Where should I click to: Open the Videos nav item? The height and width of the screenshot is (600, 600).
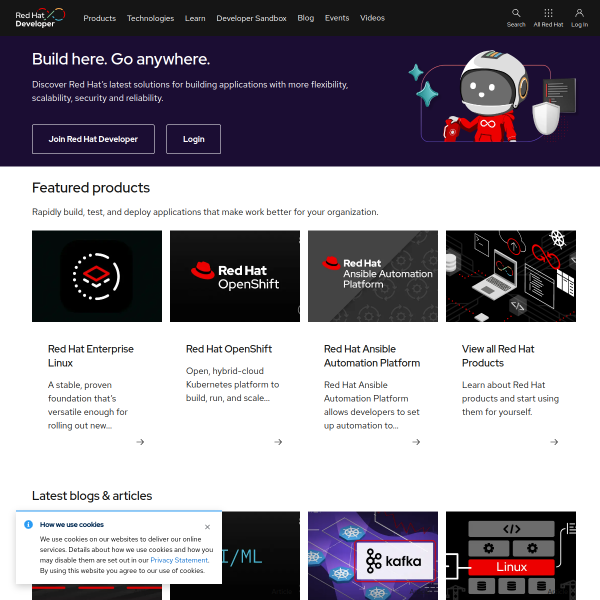tap(372, 18)
